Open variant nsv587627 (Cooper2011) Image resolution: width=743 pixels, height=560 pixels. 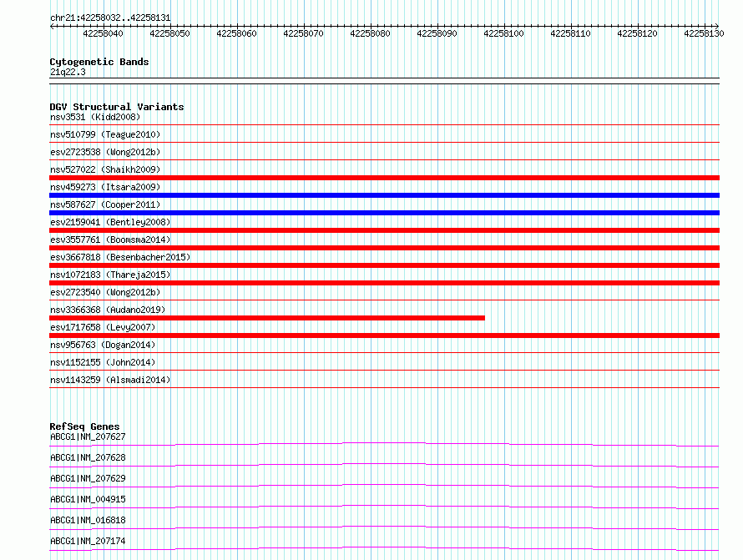(105, 204)
